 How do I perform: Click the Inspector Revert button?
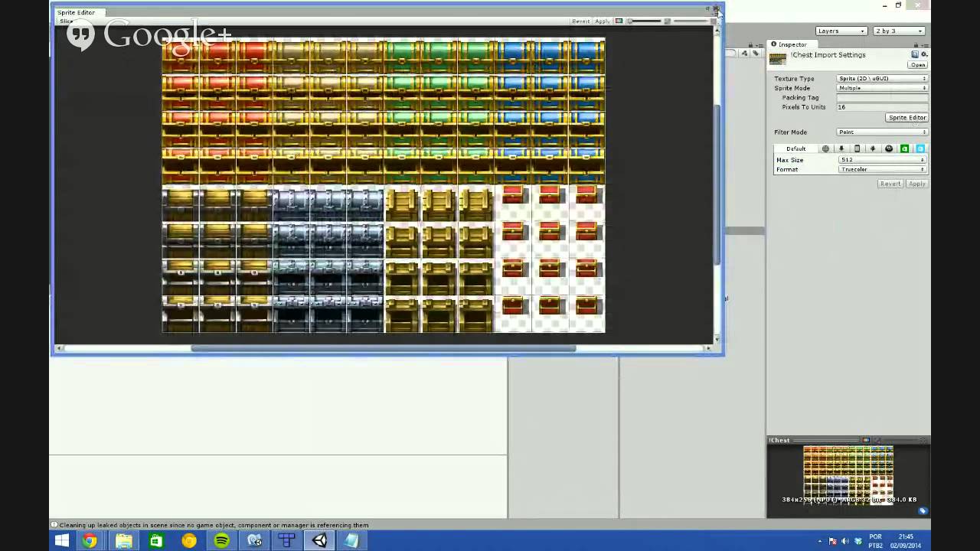(x=890, y=184)
